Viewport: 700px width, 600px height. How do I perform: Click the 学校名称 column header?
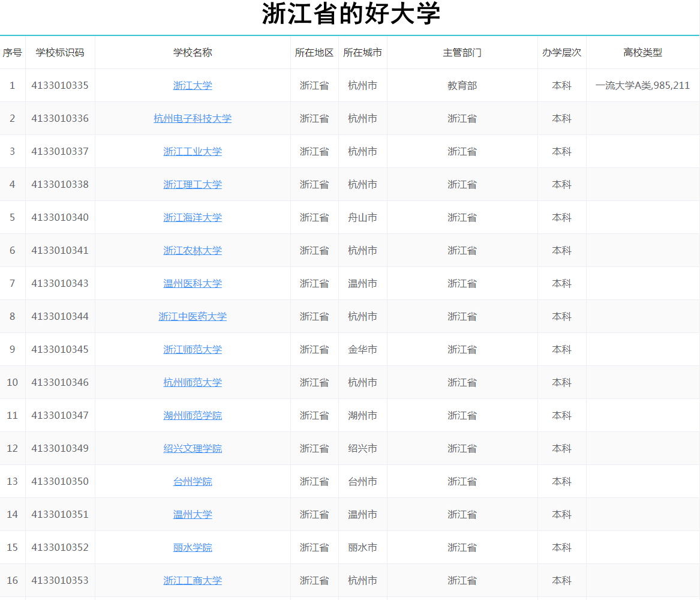[x=192, y=53]
